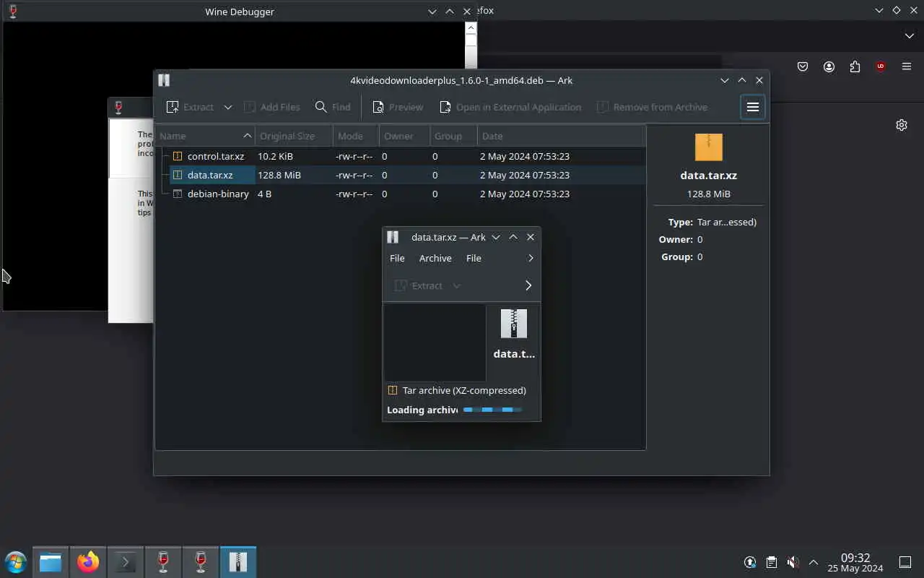Screen dimensions: 924x578
Task: Open Firefox Pocket save icon
Action: pyautogui.click(x=803, y=66)
